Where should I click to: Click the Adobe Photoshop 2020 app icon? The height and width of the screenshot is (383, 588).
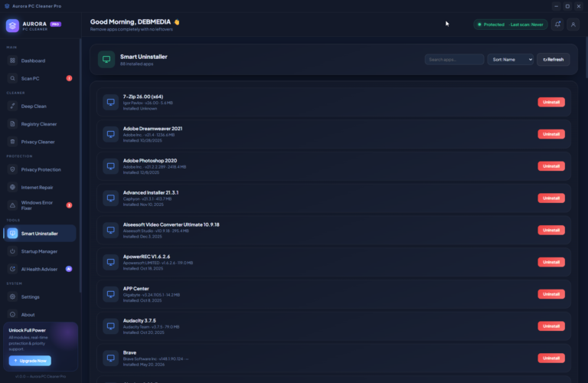coord(110,166)
